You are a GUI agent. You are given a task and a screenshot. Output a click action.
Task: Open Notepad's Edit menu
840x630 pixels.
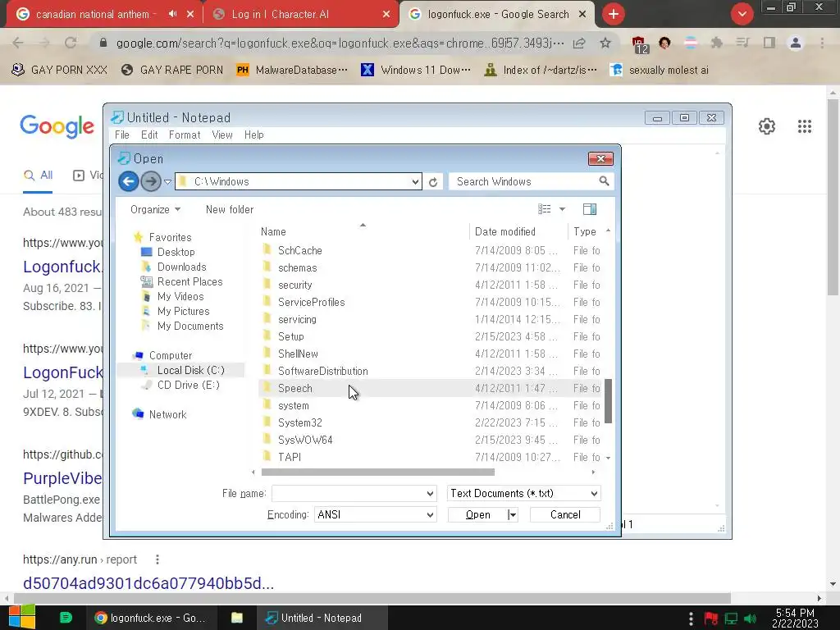pos(149,135)
